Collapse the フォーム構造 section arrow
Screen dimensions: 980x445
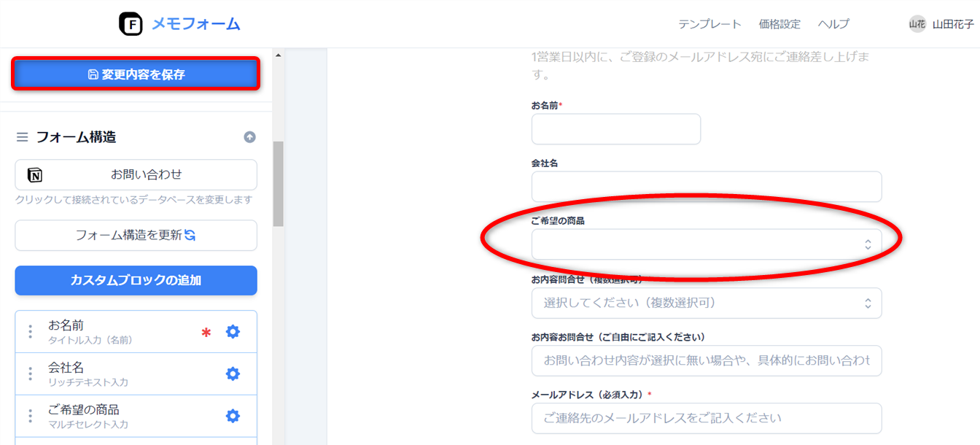[x=249, y=137]
